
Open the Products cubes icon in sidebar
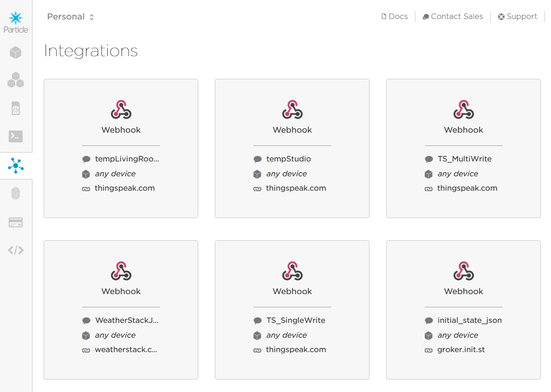pyautogui.click(x=15, y=80)
